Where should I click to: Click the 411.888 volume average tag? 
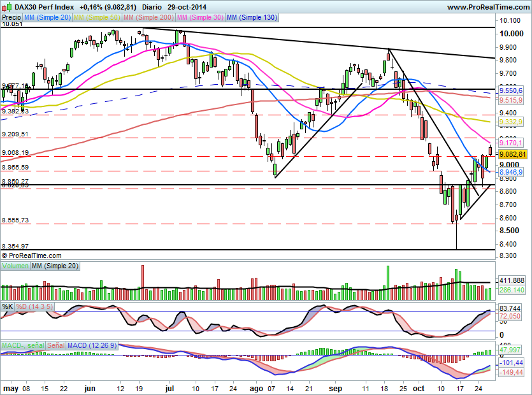click(x=512, y=280)
